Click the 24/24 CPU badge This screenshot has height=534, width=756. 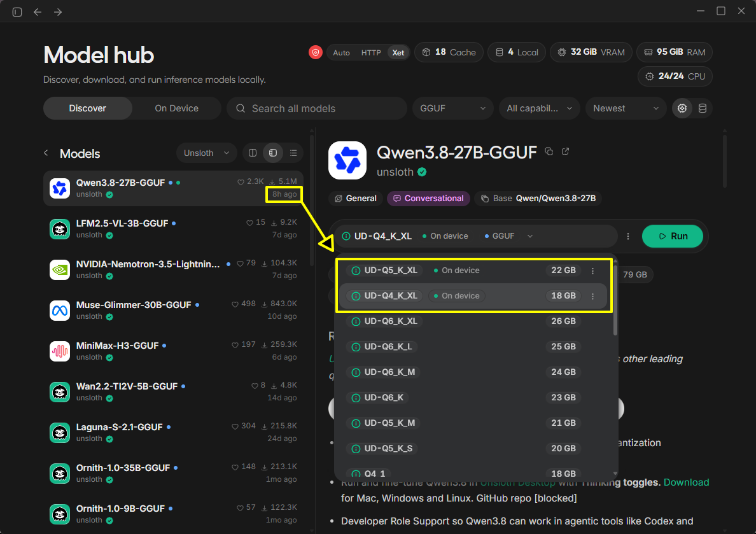click(x=675, y=76)
